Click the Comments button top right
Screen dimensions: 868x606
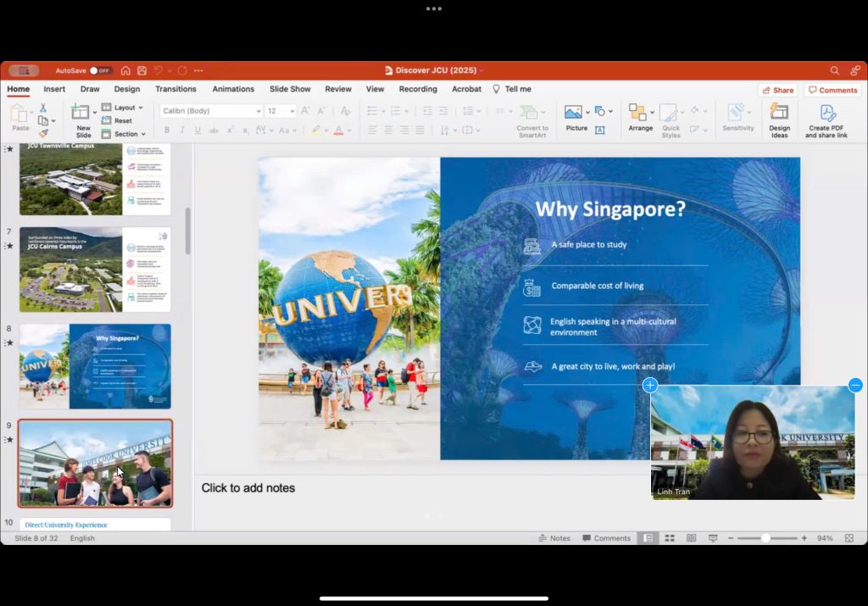[833, 90]
